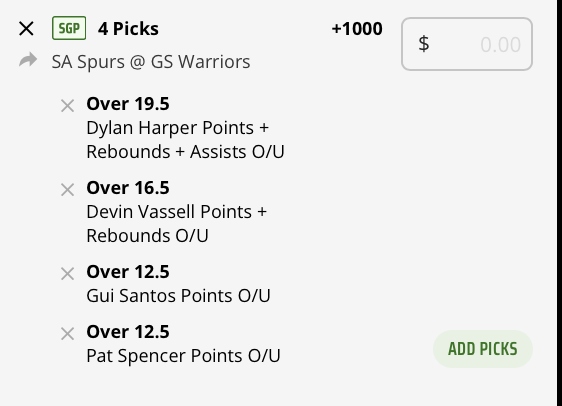The height and width of the screenshot is (406, 562).
Task: Click the vertical scrollbar on right edge
Action: click(559, 203)
